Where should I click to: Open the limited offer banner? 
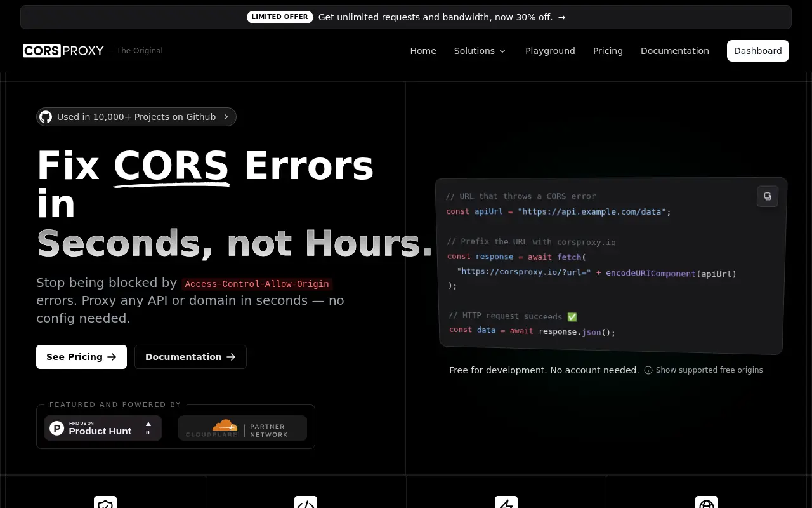(406, 17)
